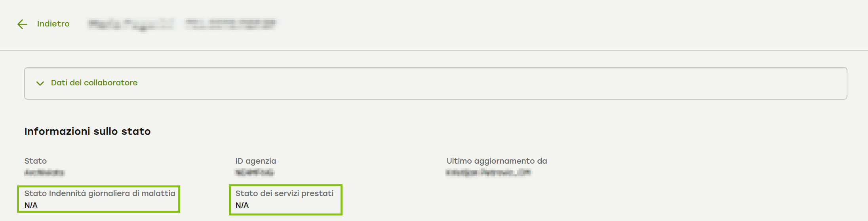Expand the Dati del collaboratore chevron

point(40,83)
